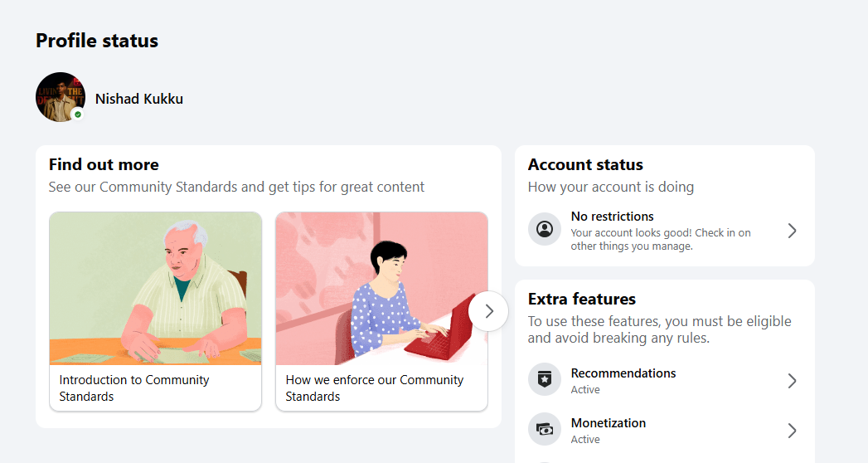
Task: Click the Monetization money icon
Action: click(545, 430)
